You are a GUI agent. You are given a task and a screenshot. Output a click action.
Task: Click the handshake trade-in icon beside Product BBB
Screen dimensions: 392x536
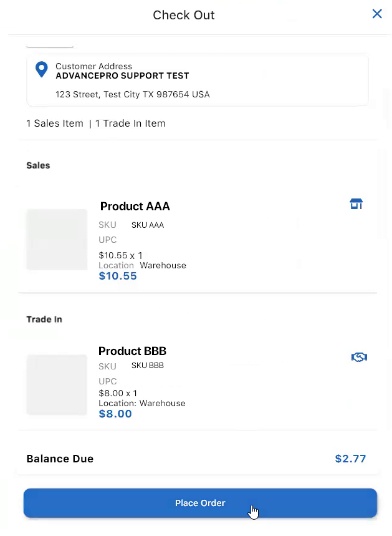[x=359, y=358]
